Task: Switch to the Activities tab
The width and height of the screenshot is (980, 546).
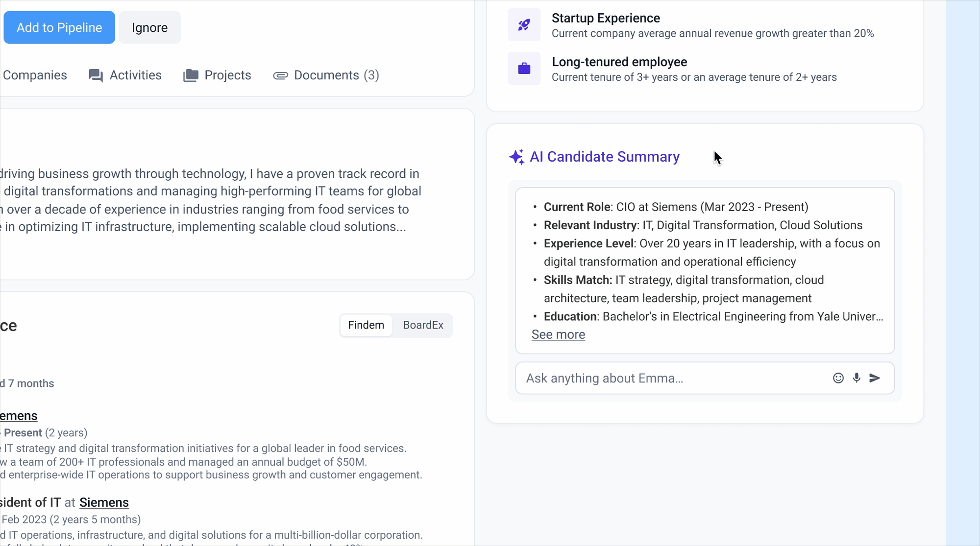Action: click(135, 75)
